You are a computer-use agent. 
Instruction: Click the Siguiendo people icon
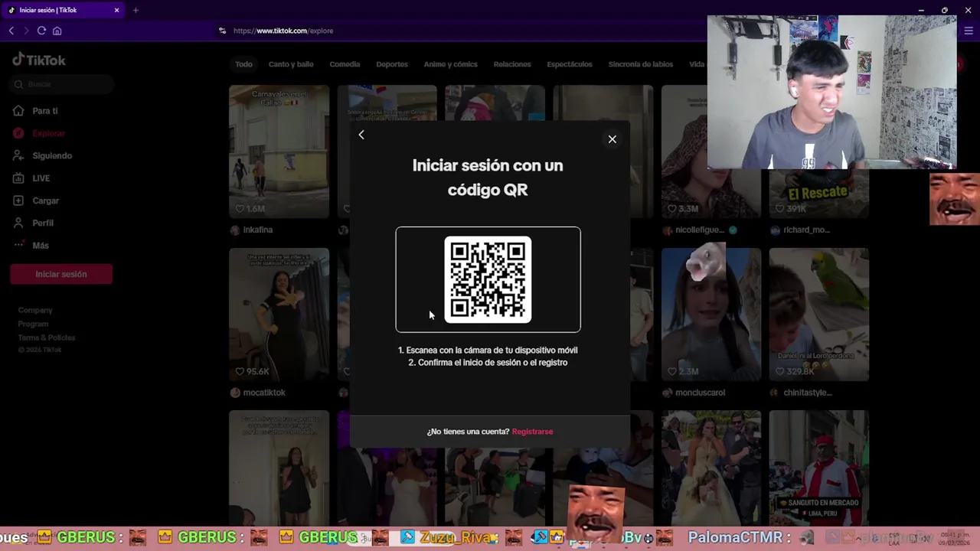[18, 155]
